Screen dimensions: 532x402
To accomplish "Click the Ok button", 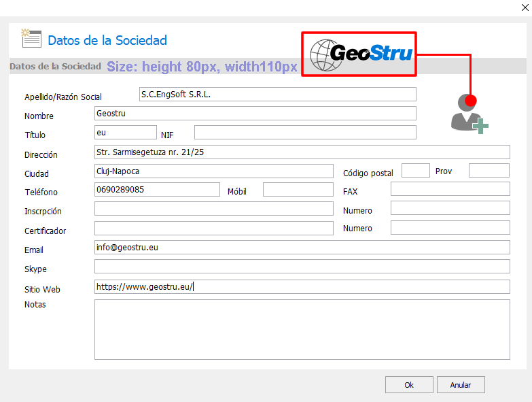I will [x=409, y=385].
